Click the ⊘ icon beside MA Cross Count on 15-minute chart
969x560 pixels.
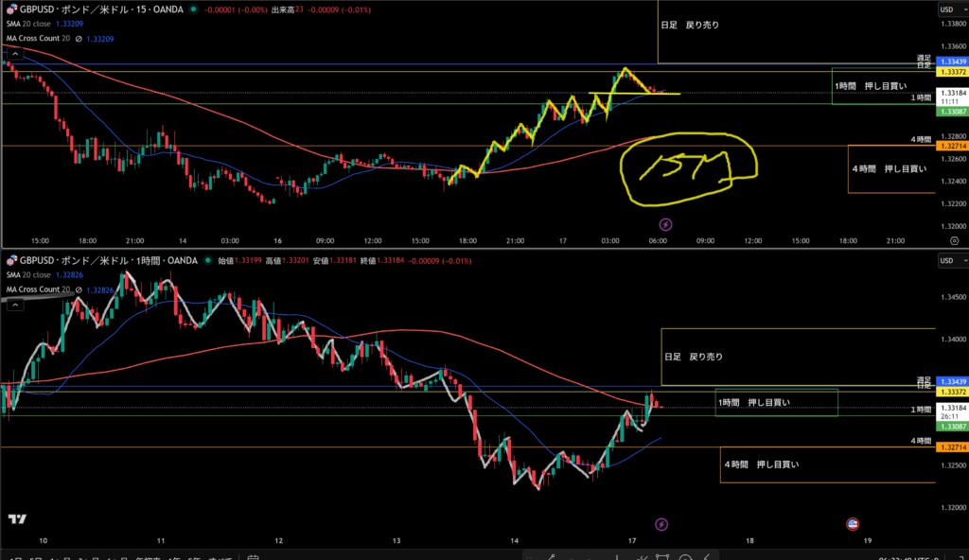pyautogui.click(x=78, y=39)
